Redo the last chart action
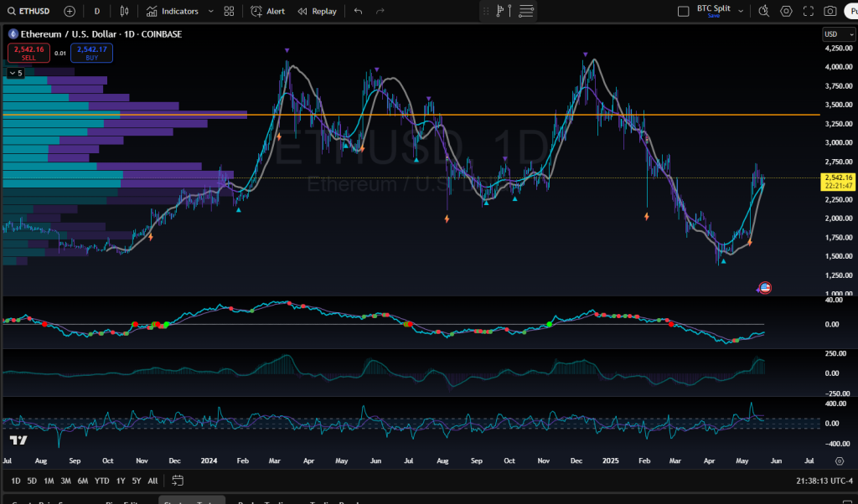This screenshot has height=504, width=858. pos(380,11)
